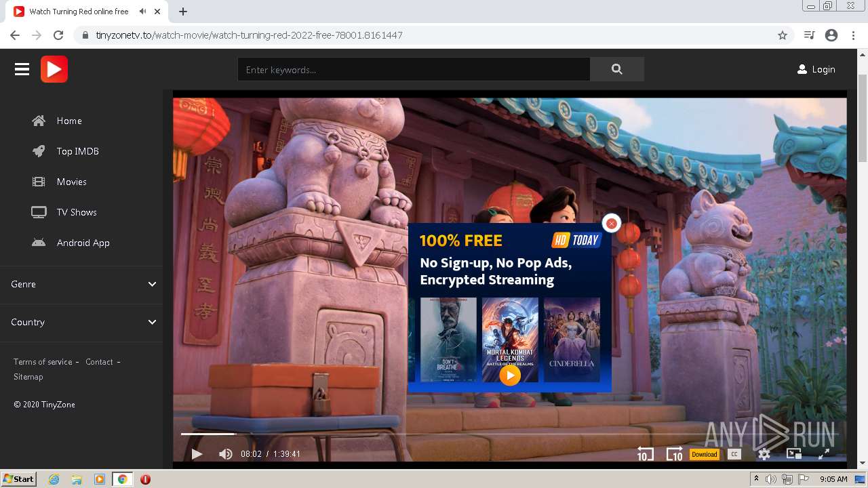Image resolution: width=868 pixels, height=488 pixels.
Task: Skip video forward 10 seconds
Action: tap(674, 454)
